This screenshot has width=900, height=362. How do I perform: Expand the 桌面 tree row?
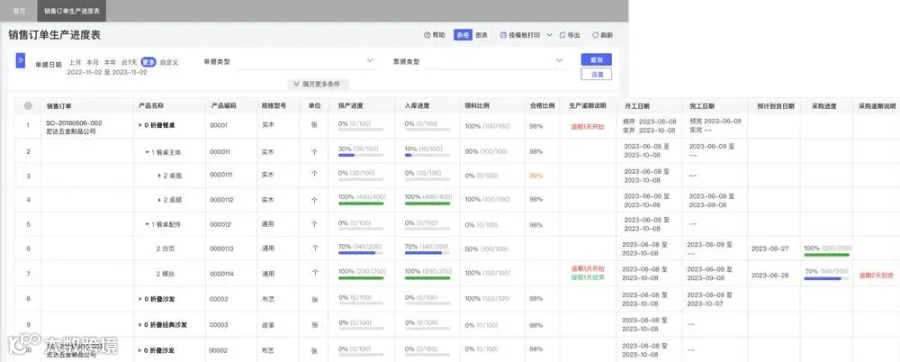coord(160,175)
